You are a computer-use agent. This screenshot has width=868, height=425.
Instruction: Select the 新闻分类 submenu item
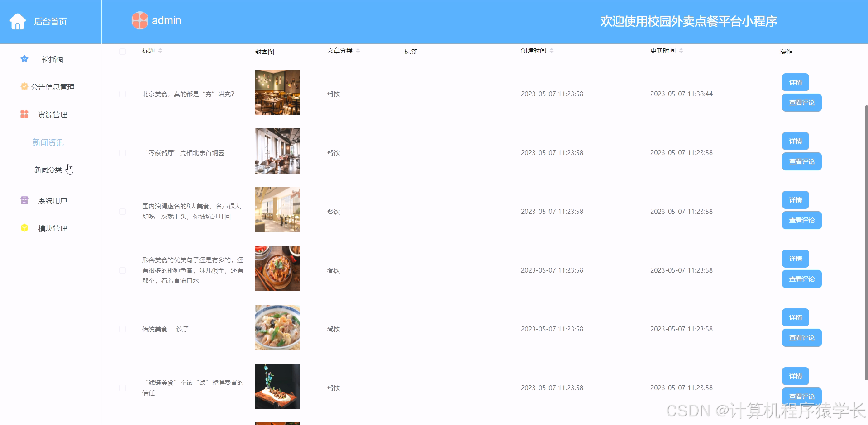pyautogui.click(x=48, y=170)
